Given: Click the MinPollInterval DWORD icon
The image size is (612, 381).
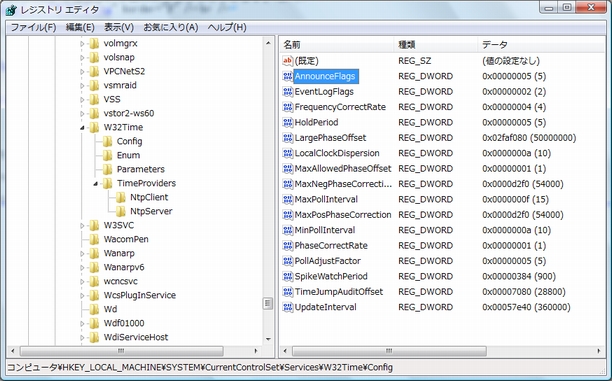Looking at the screenshot, I should click(288, 230).
